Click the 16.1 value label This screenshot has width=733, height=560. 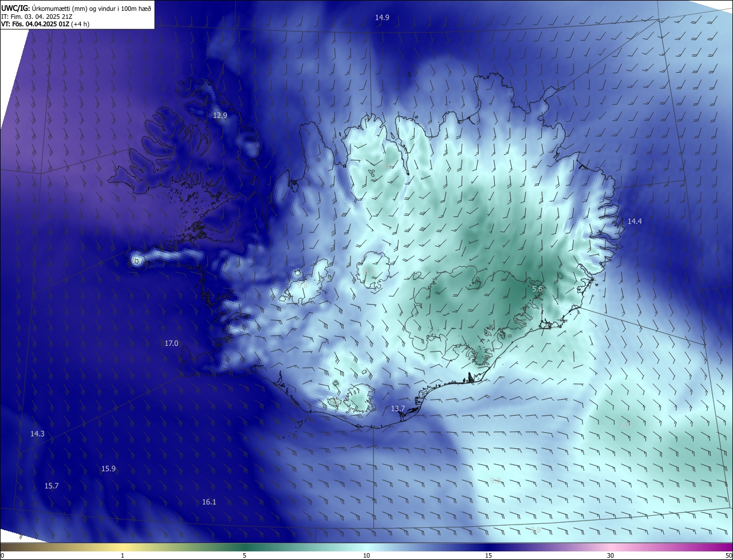209,502
